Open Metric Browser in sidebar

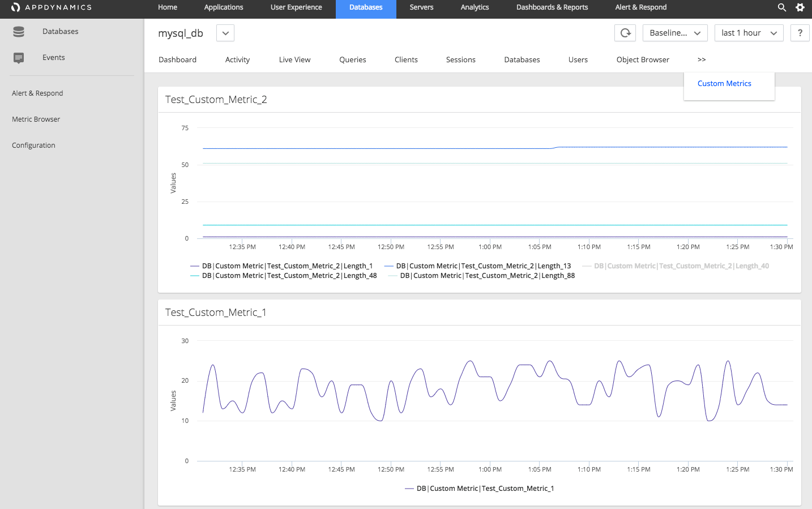(36, 119)
